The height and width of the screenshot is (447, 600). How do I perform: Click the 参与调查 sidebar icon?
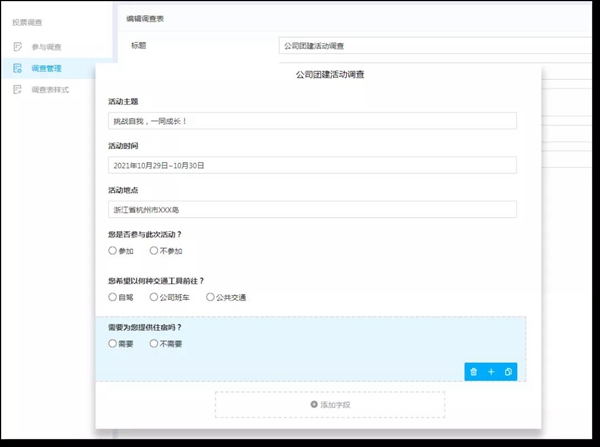point(18,47)
